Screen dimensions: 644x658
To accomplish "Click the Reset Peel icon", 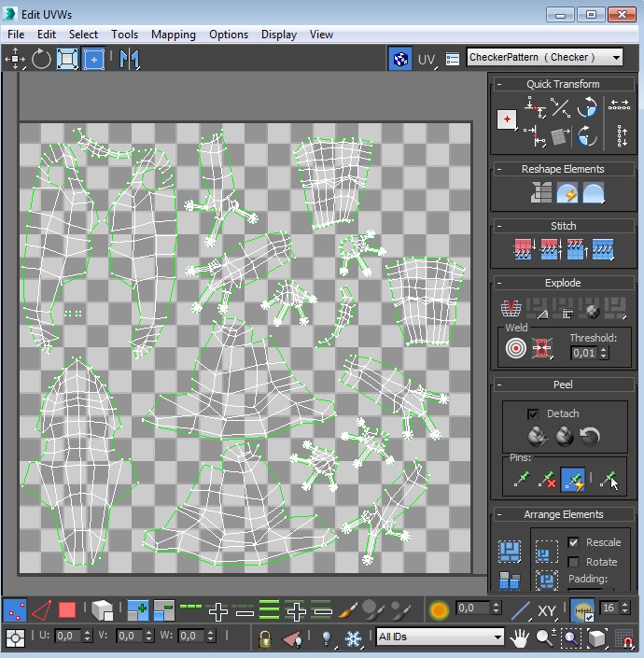I will click(589, 436).
